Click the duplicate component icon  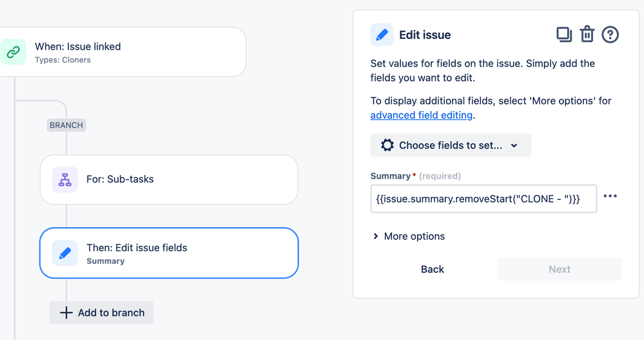[x=564, y=35]
